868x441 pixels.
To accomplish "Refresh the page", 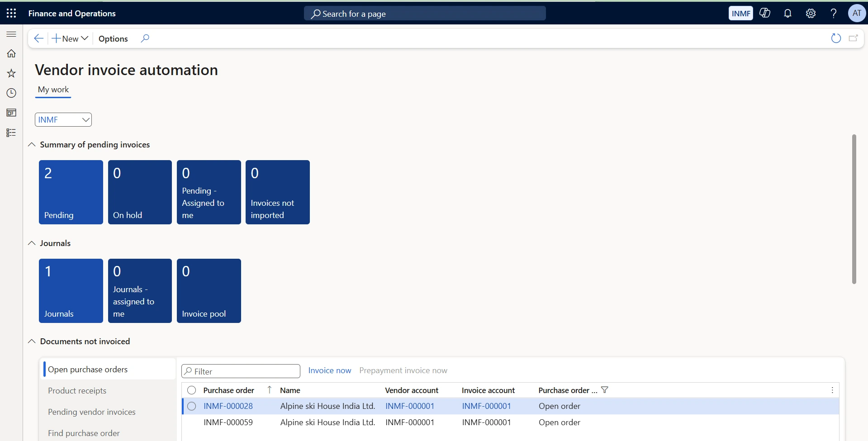I will pos(836,38).
